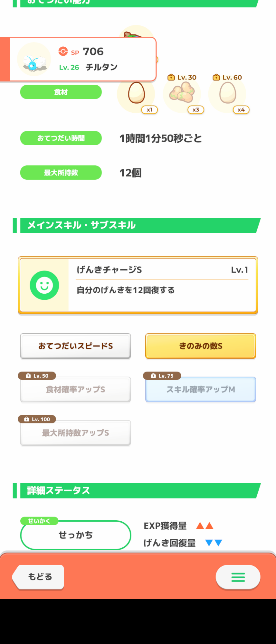Tap locked 食材確率アップS sub-skill
This screenshot has height=644, width=276.
click(x=76, y=390)
